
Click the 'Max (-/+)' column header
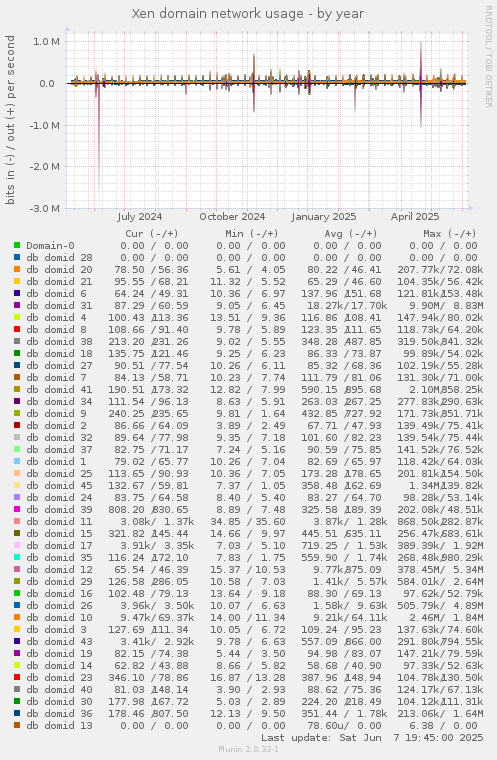click(x=450, y=234)
